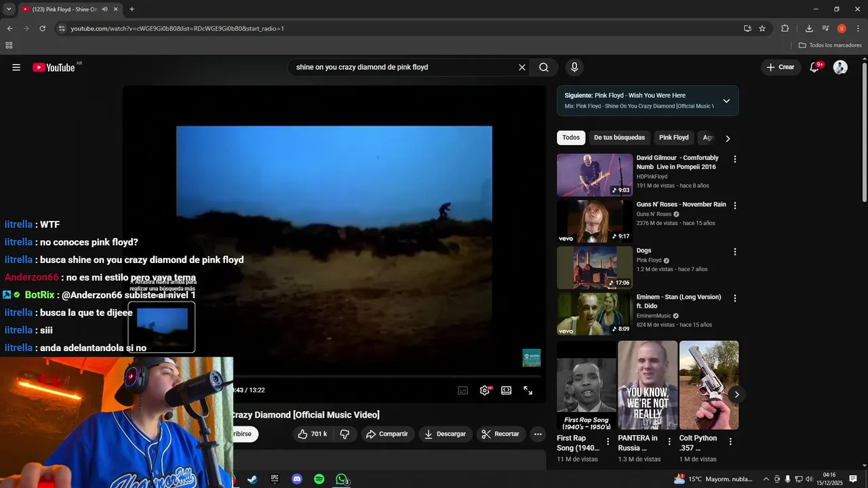Install app icon in address bar
This screenshot has width=868, height=488.
747,28
